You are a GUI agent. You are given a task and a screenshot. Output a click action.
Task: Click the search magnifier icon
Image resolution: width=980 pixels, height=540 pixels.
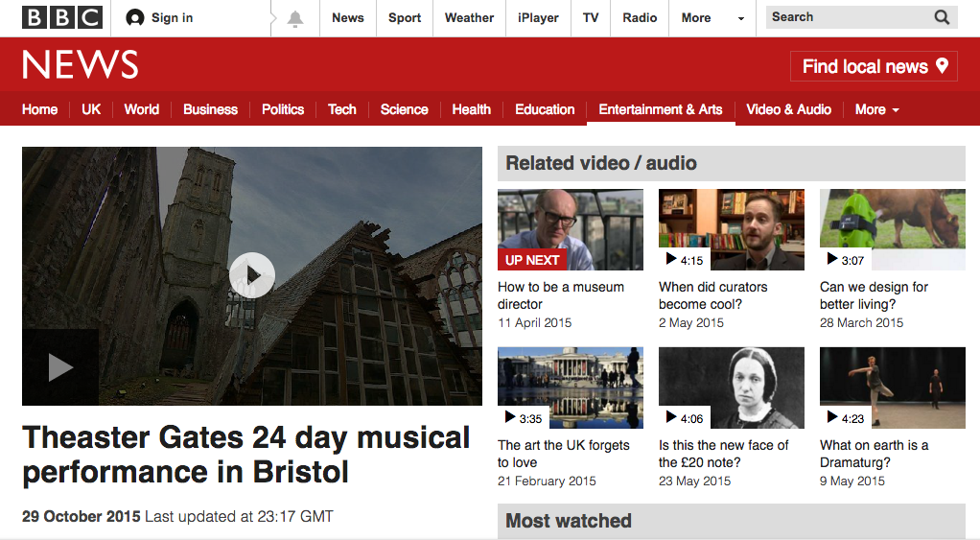coord(942,17)
